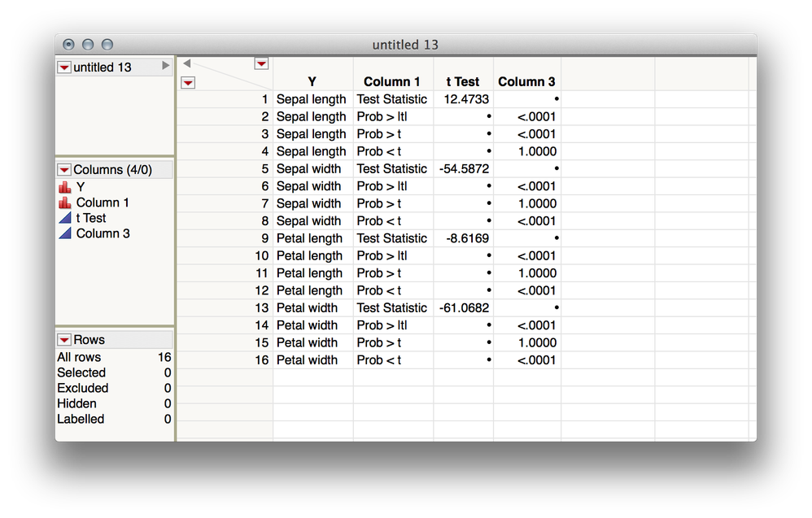812x518 pixels.
Task: Click the cell with value -54.5872
Action: tap(464, 169)
